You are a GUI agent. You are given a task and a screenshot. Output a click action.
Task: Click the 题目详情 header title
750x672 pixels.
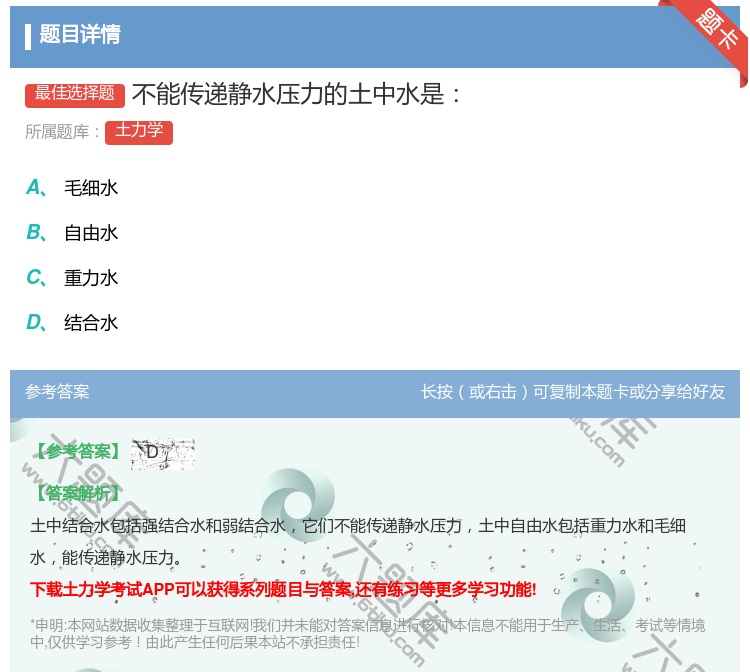point(80,34)
